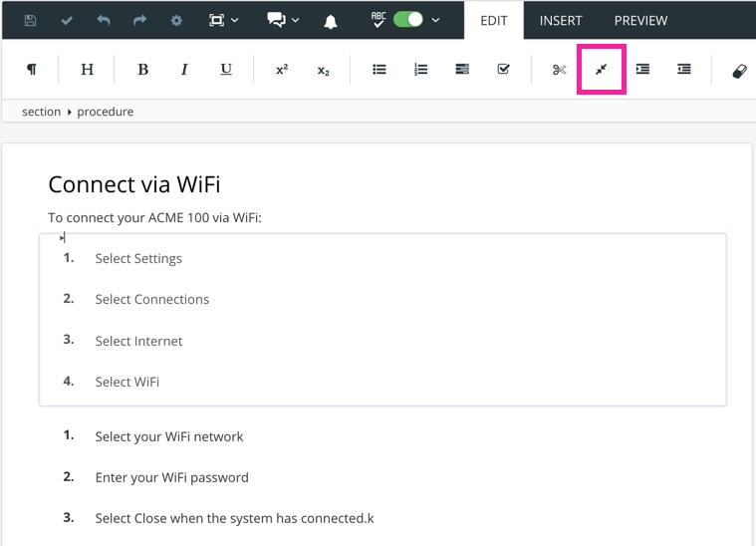Expand the spell check options arrow

(435, 20)
